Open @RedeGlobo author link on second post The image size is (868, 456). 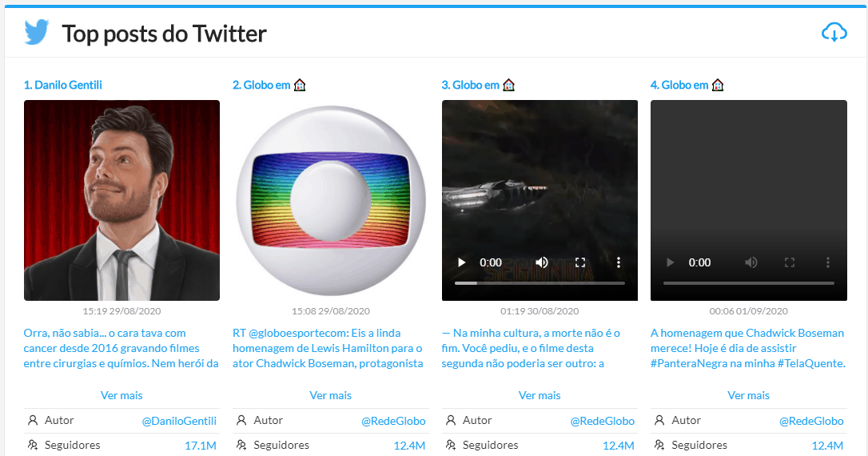pos(393,421)
